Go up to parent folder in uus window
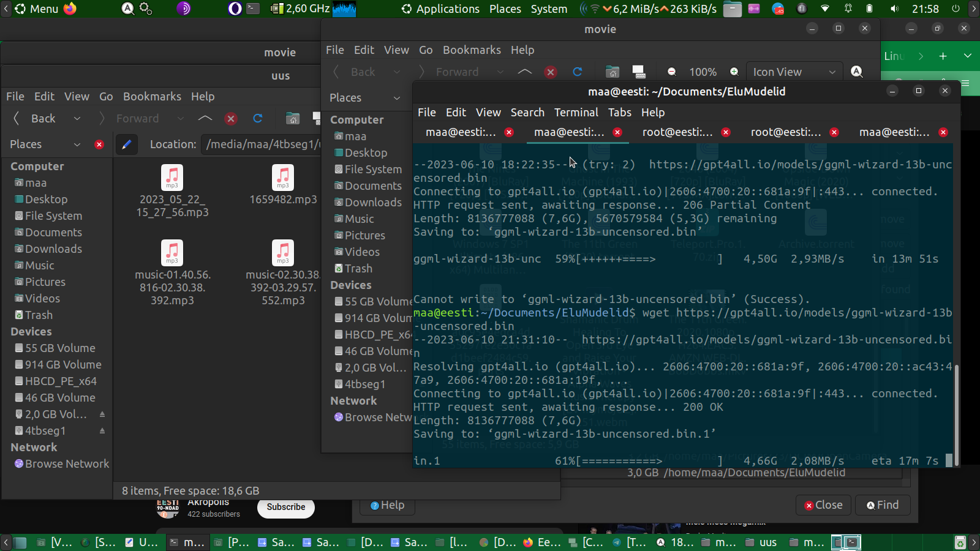The width and height of the screenshot is (980, 551). (x=205, y=119)
